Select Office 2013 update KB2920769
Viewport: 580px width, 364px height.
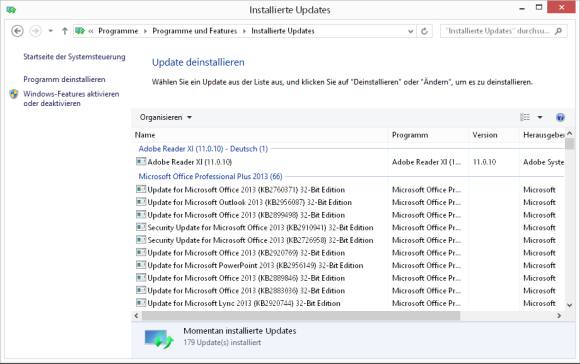(246, 253)
